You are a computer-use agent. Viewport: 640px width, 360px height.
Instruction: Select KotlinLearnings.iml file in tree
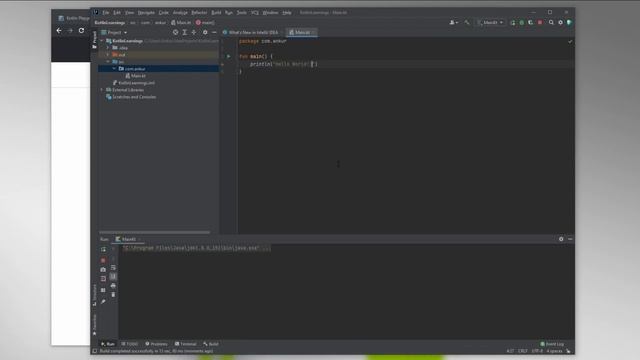134,83
